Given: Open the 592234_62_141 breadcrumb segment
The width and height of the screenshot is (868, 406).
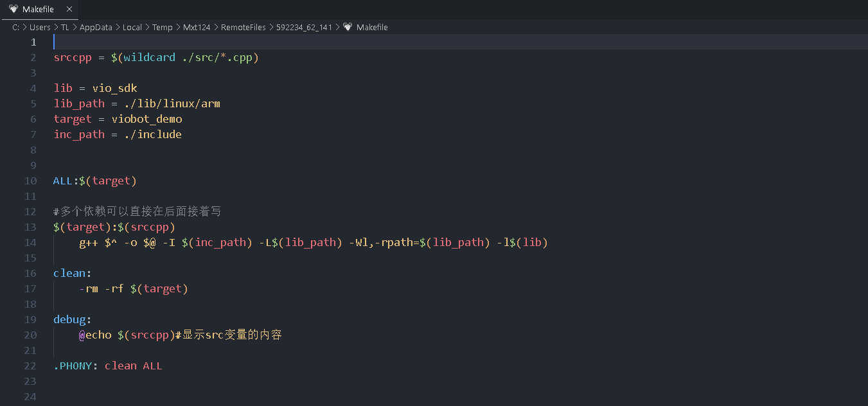Looking at the screenshot, I should point(304,28).
